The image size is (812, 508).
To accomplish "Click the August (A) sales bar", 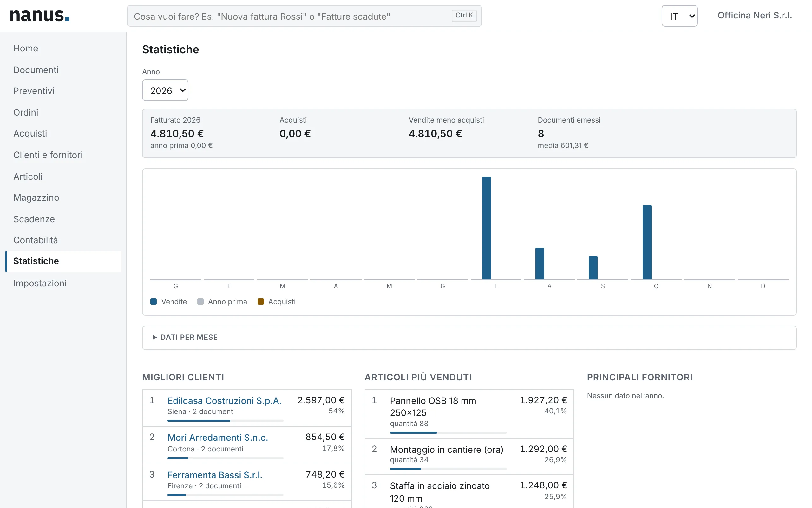I will [x=540, y=264].
